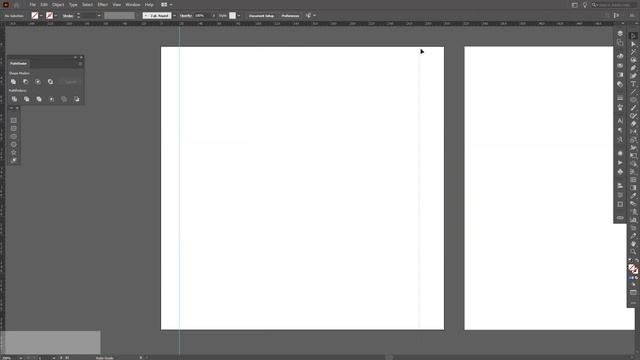640x360 pixels.
Task: Open the Select menu
Action: point(87,4)
